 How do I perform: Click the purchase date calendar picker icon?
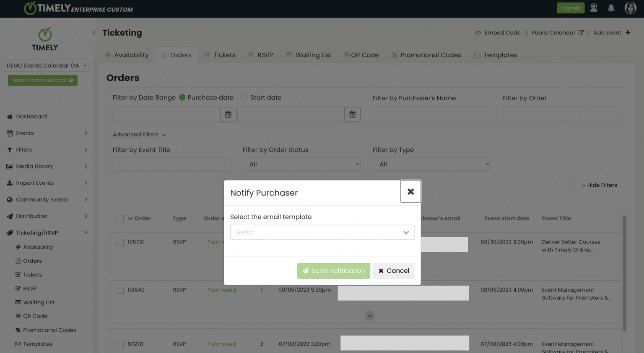click(228, 114)
